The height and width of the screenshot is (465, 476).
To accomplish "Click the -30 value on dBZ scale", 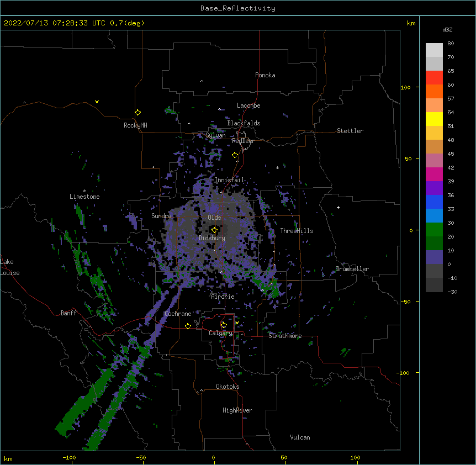I will pyautogui.click(x=452, y=292).
